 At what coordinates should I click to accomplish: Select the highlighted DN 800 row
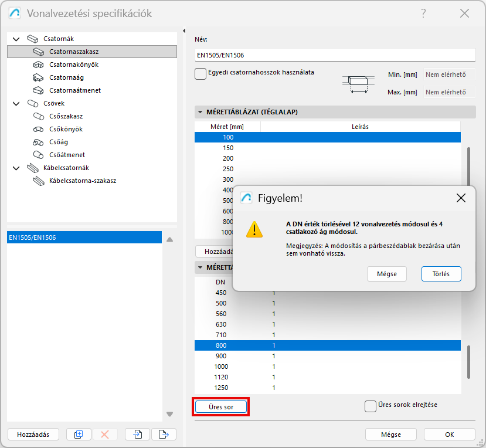[328, 345]
